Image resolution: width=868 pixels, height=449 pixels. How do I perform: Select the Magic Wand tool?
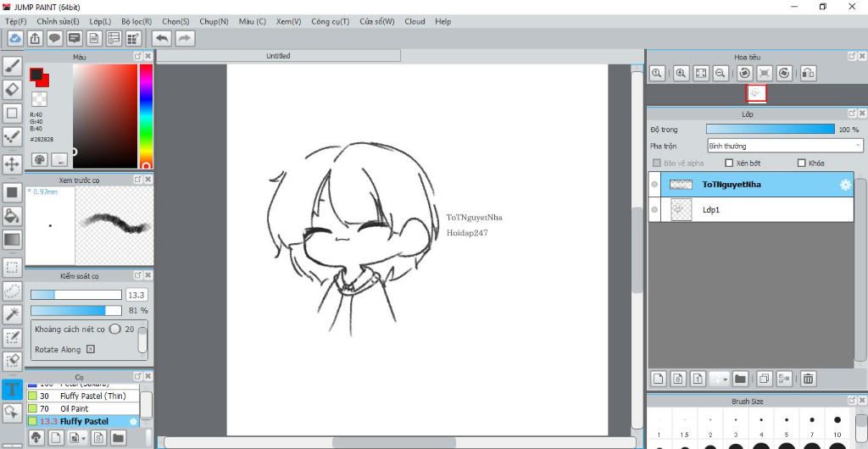click(12, 314)
